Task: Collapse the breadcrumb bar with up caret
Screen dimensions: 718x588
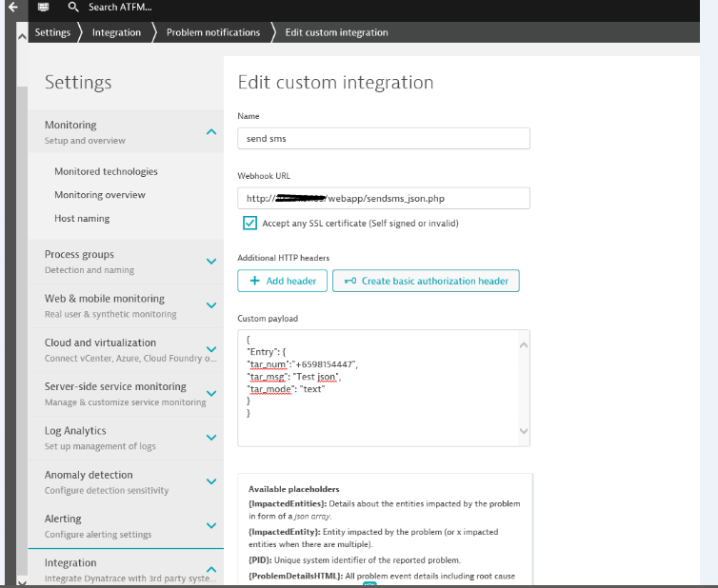Action: 22,33
